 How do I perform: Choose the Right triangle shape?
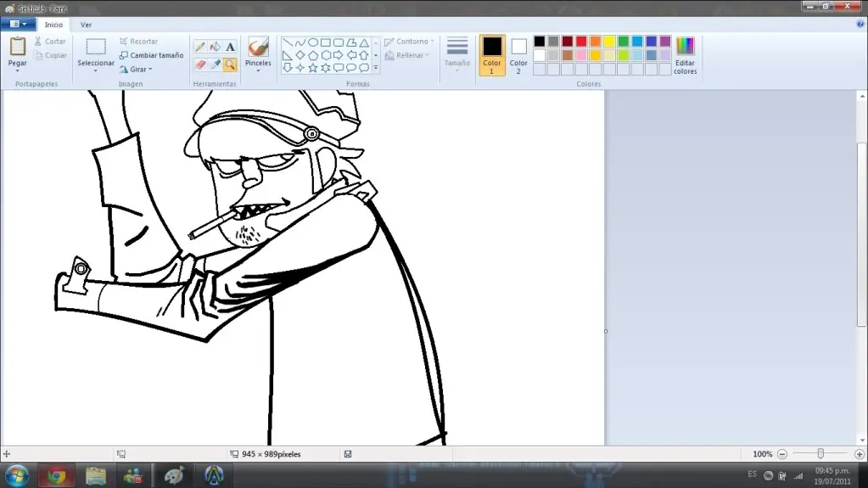pos(288,55)
